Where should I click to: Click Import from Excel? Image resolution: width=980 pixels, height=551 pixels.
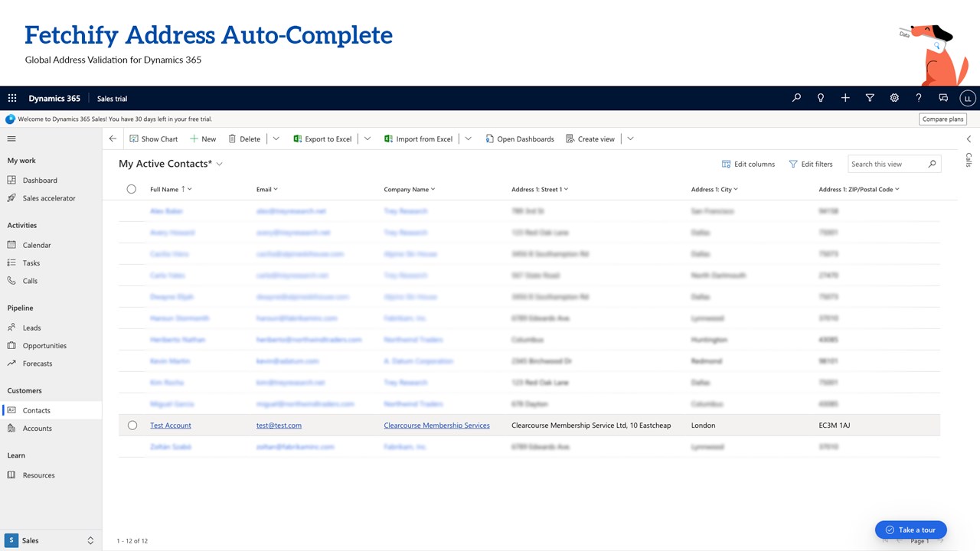pos(418,139)
